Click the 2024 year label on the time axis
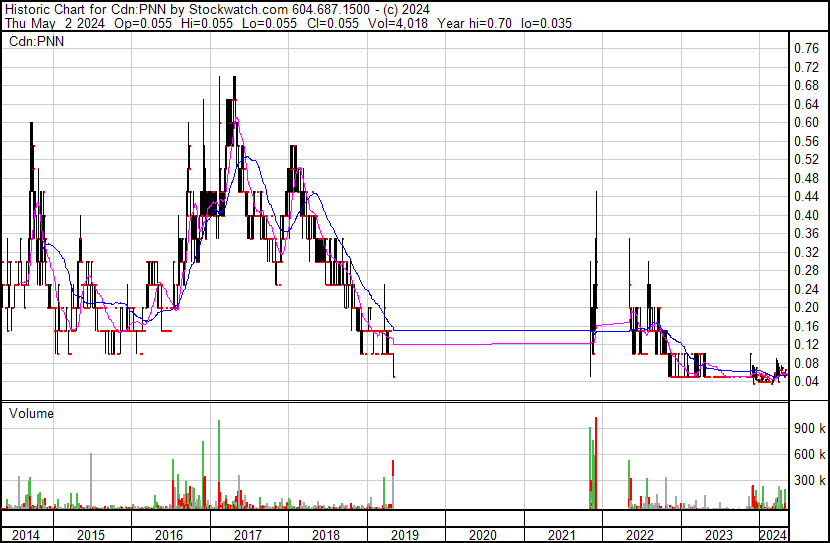The image size is (830, 543). tap(773, 535)
